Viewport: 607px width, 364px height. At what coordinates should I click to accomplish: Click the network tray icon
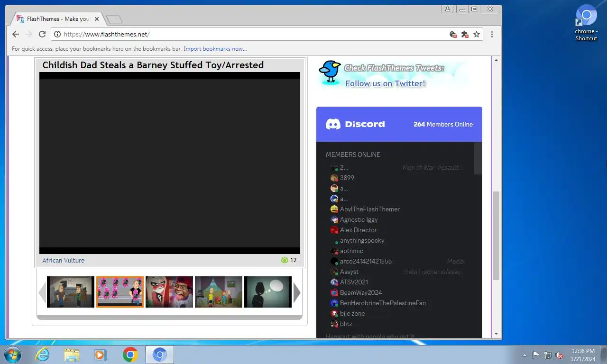548,355
